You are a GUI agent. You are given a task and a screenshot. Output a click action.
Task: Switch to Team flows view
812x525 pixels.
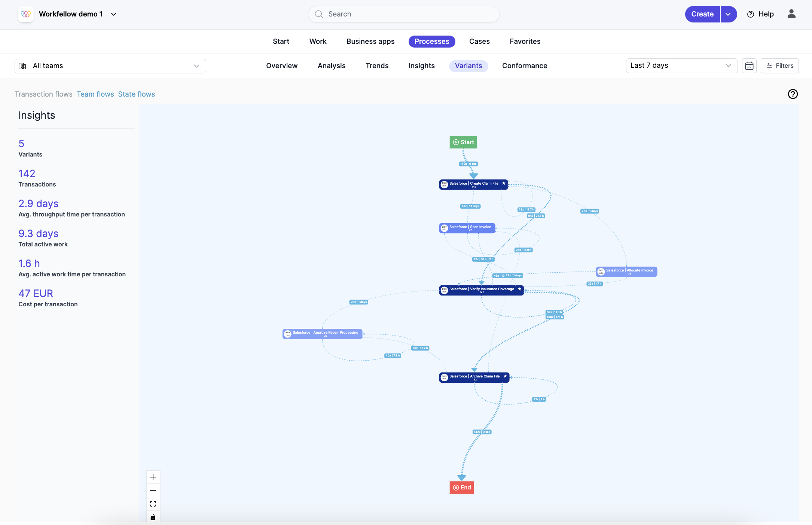(95, 94)
